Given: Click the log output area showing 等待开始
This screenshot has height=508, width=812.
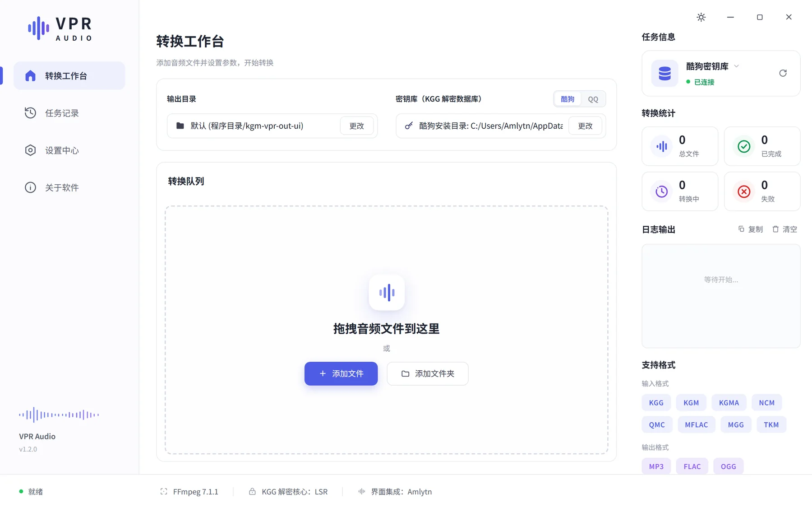Looking at the screenshot, I should [721, 296].
